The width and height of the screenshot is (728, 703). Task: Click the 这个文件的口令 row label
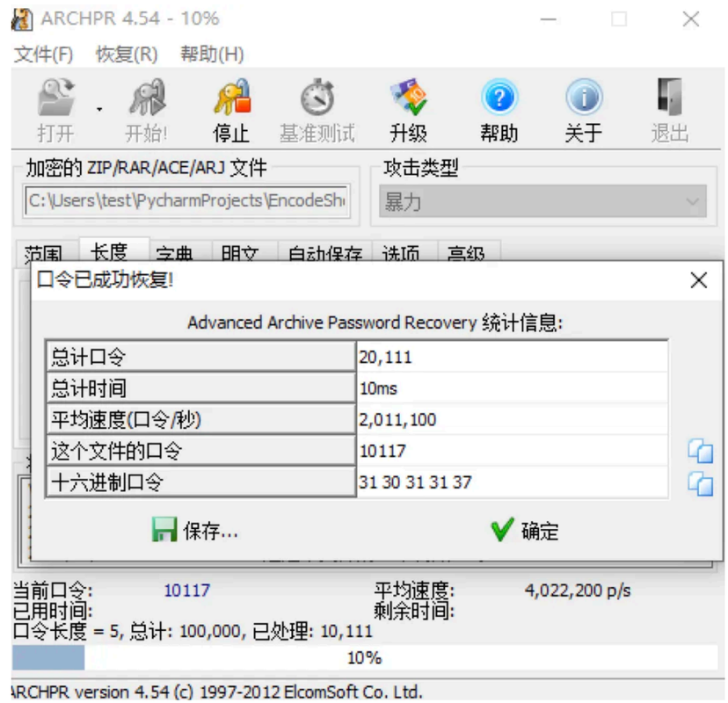(x=201, y=451)
